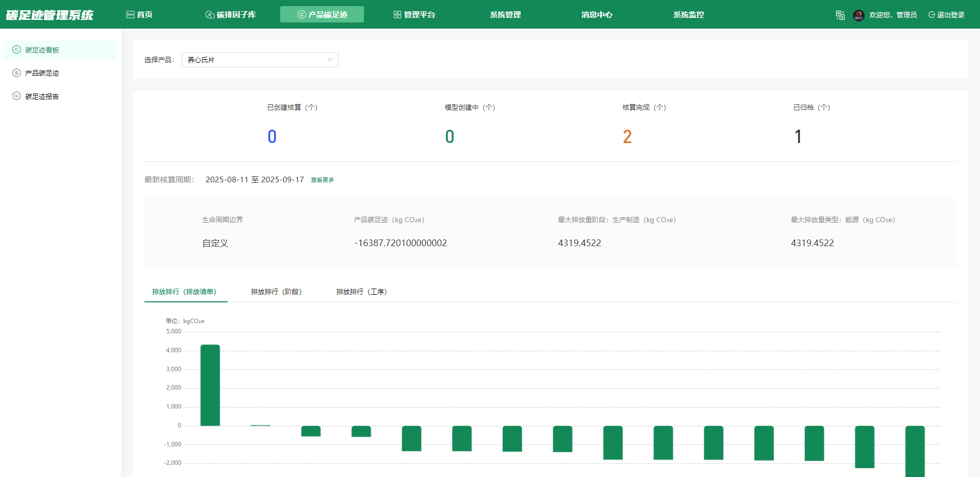The width and height of the screenshot is (980, 477).
Task: Click the language translate icon in header
Action: click(x=840, y=15)
